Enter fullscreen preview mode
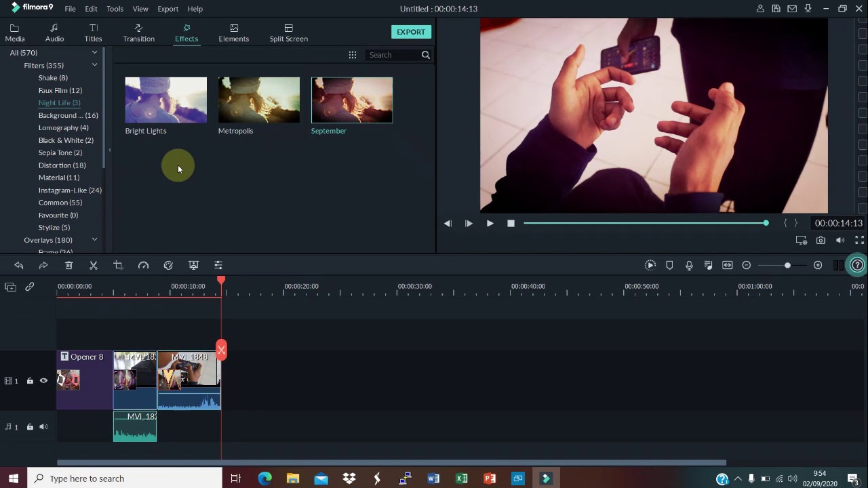Screen dimensions: 868x488 [x=859, y=240]
